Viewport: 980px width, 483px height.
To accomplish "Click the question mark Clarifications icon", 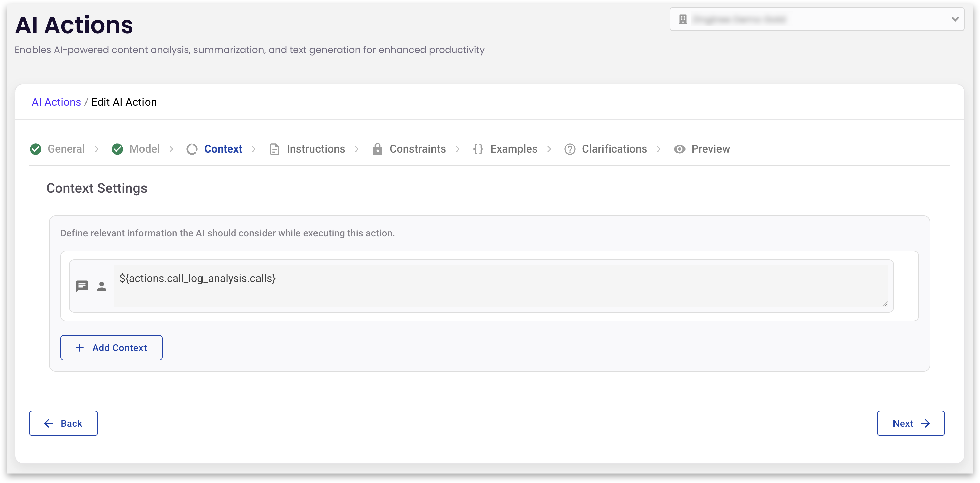I will coord(570,149).
